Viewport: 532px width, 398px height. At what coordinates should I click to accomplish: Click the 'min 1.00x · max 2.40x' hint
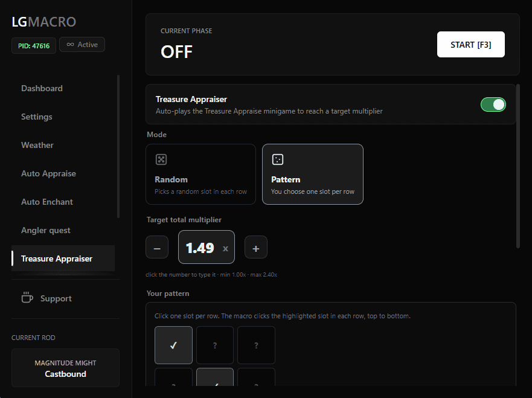pos(248,275)
